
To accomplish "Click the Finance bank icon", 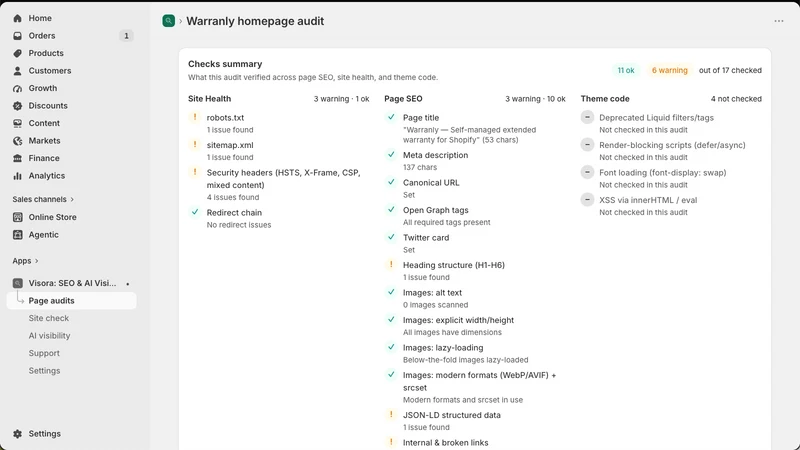I will [x=17, y=158].
